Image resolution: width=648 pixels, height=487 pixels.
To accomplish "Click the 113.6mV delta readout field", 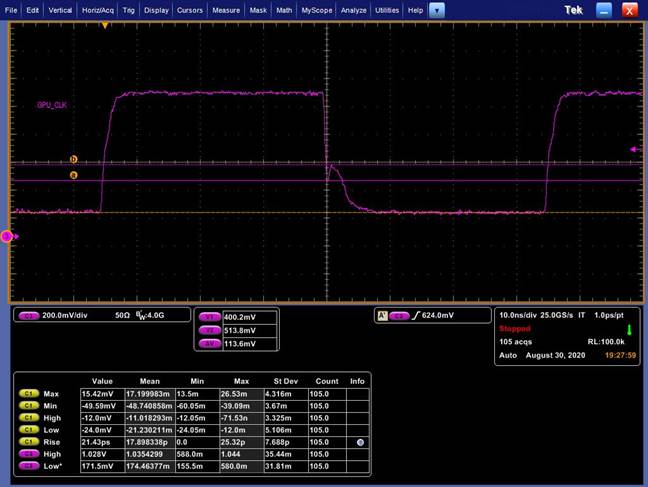I will 250,344.
